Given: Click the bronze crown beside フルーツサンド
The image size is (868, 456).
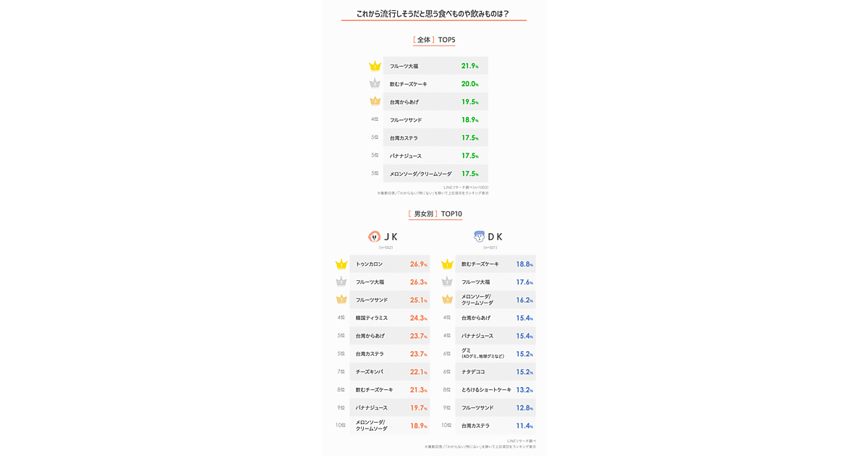Looking at the screenshot, I should coord(341,300).
